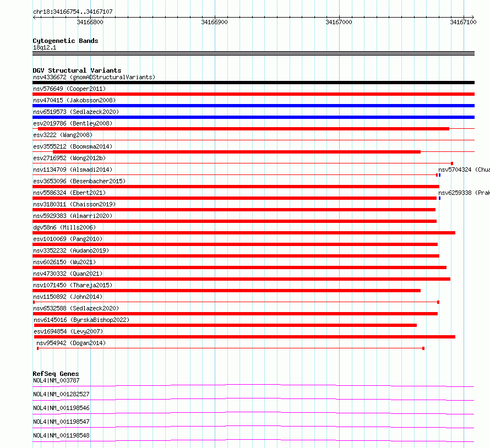Image resolution: width=490 pixels, height=448 pixels.
Task: Click the red nsv3352232 Audano2019 bar
Action: click(236, 256)
